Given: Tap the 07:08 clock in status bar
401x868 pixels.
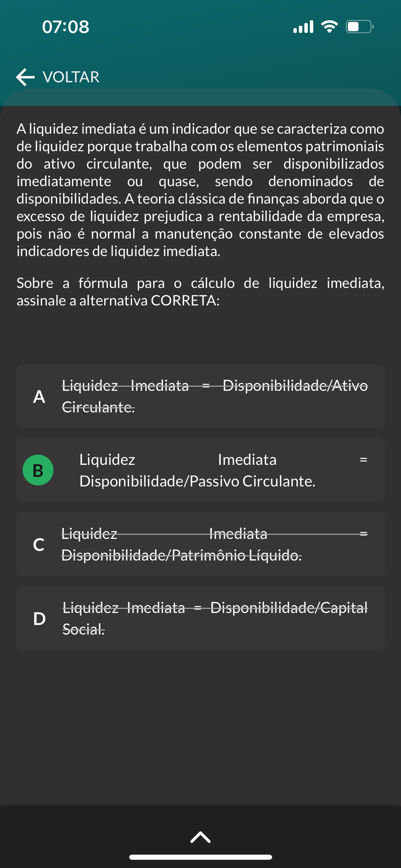Looking at the screenshot, I should (65, 27).
